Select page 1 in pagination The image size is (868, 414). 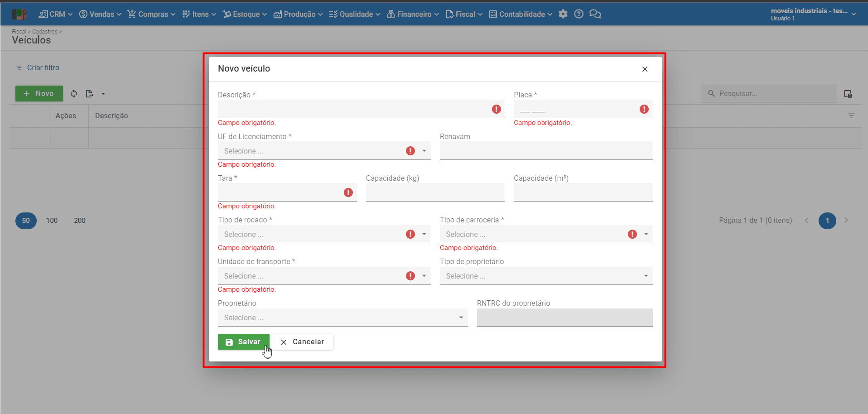[x=827, y=221]
